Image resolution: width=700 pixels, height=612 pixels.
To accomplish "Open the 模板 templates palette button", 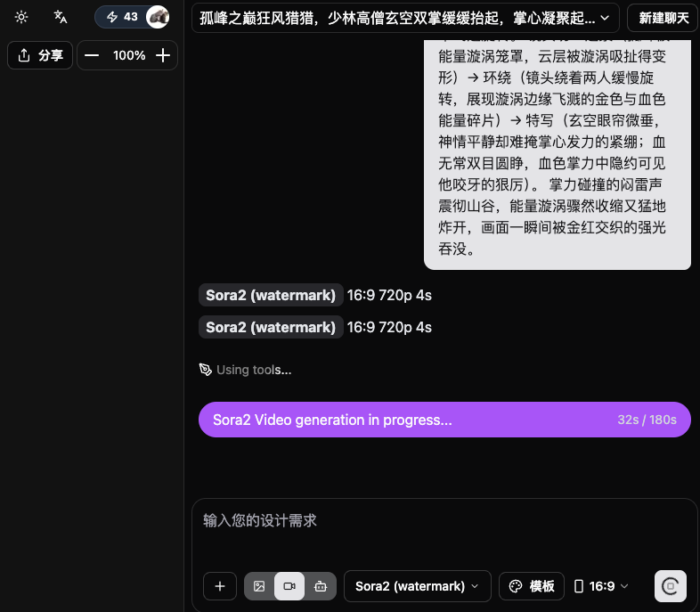I will 532,586.
